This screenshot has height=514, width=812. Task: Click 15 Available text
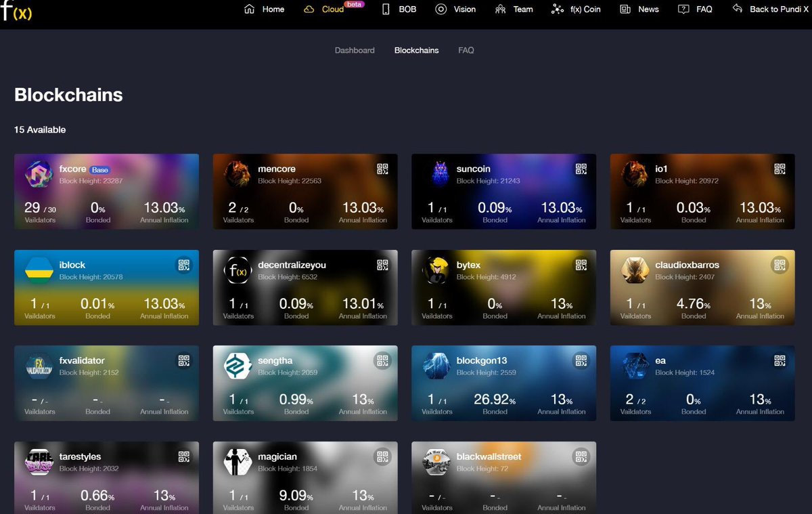pyautogui.click(x=40, y=129)
